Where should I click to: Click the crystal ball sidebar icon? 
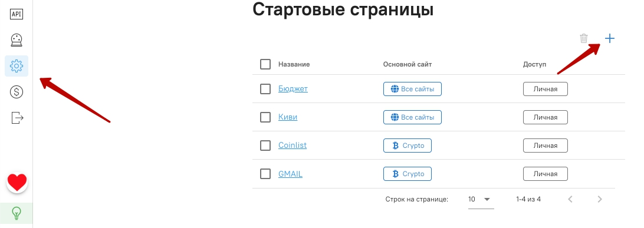17,40
